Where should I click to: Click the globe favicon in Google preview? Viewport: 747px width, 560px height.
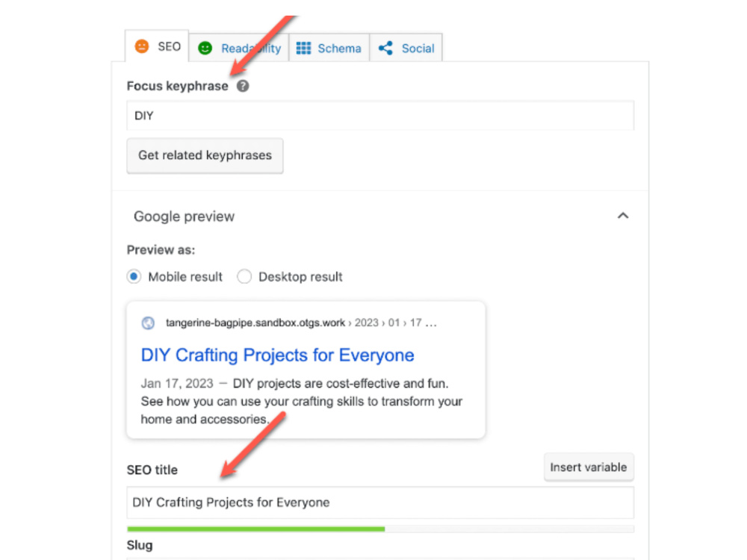[x=148, y=323]
